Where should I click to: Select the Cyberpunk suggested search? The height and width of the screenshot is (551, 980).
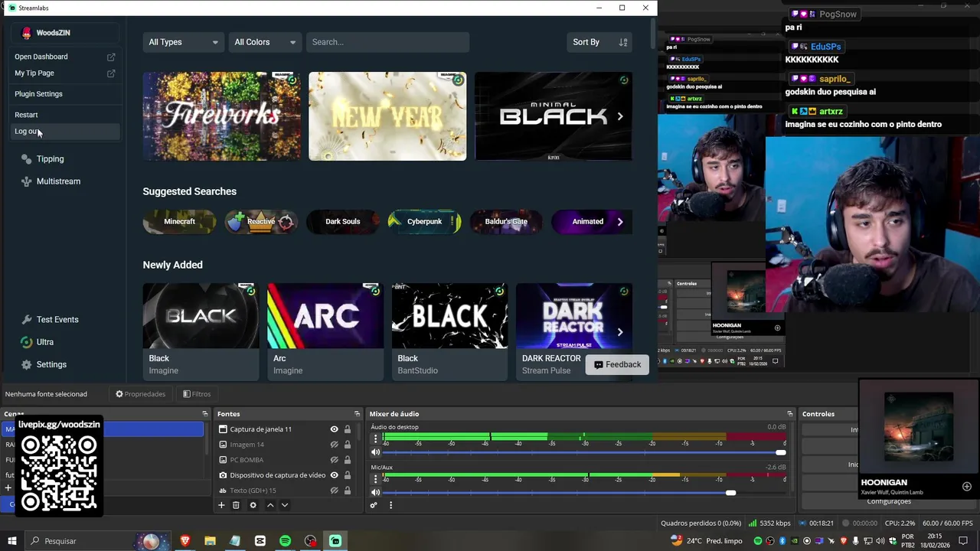click(x=424, y=222)
